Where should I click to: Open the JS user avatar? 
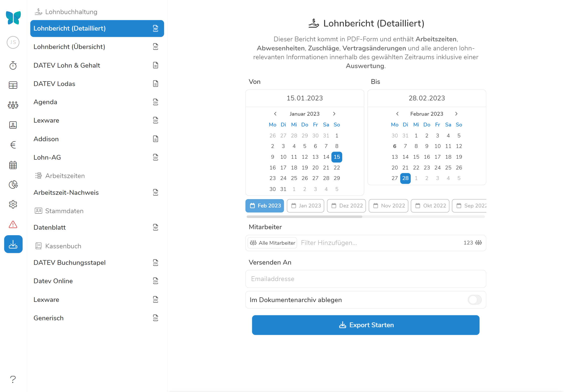[13, 42]
